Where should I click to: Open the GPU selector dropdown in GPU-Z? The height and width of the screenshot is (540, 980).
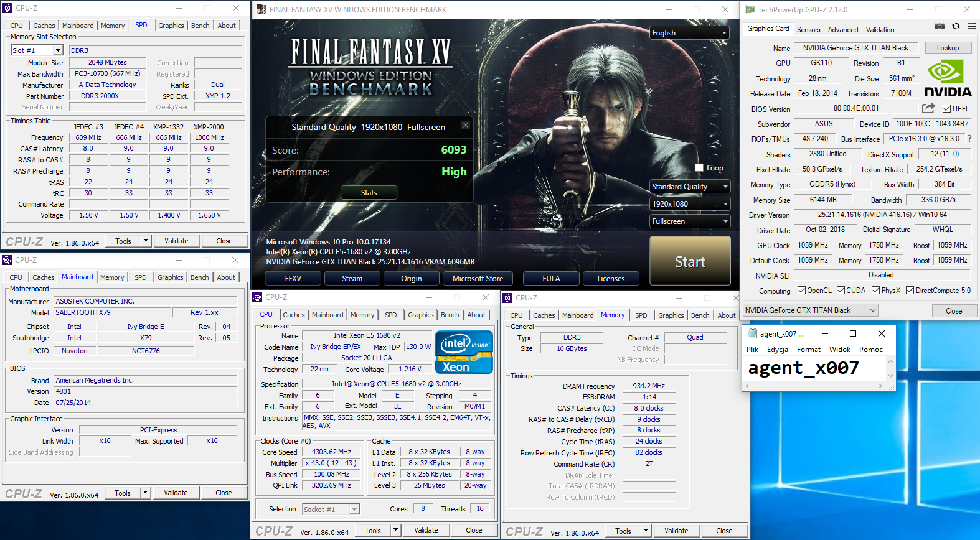click(x=810, y=310)
